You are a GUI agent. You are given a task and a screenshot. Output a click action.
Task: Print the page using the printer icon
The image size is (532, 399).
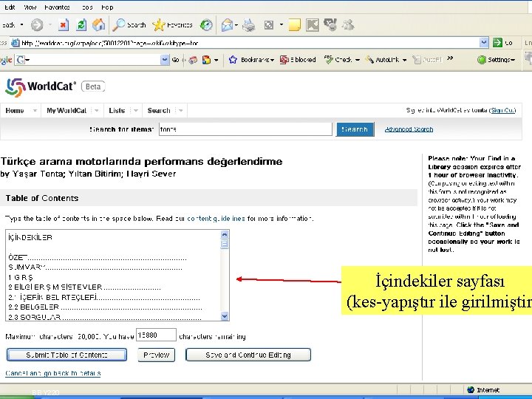click(x=249, y=25)
